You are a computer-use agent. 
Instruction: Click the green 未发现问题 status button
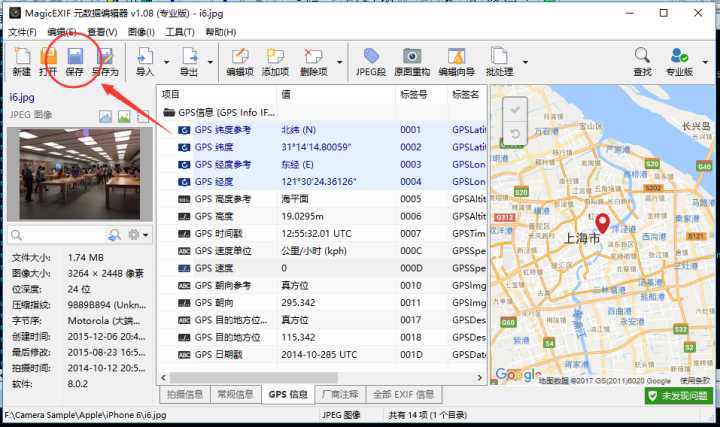(679, 396)
